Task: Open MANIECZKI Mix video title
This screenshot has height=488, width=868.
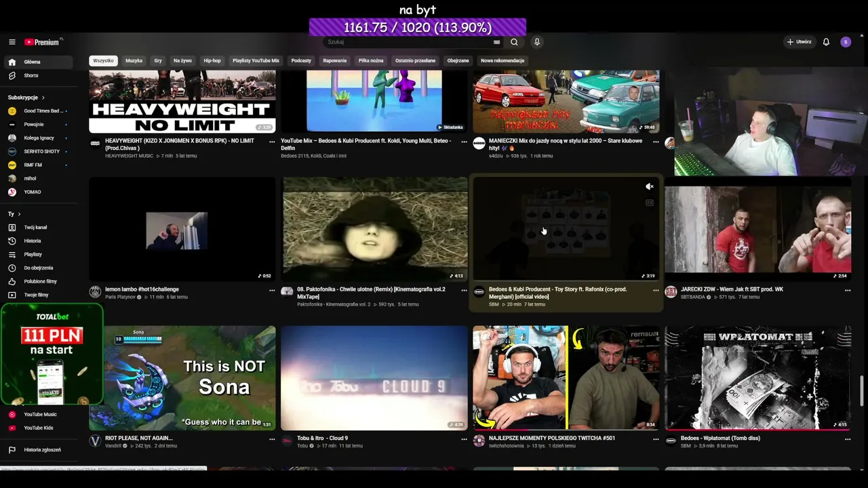Action: [x=566, y=144]
